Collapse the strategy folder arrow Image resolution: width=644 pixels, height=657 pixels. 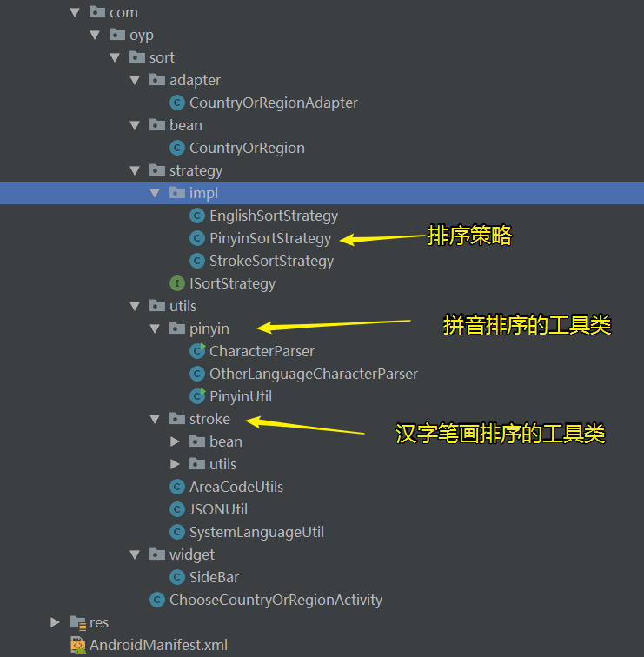coord(135,170)
